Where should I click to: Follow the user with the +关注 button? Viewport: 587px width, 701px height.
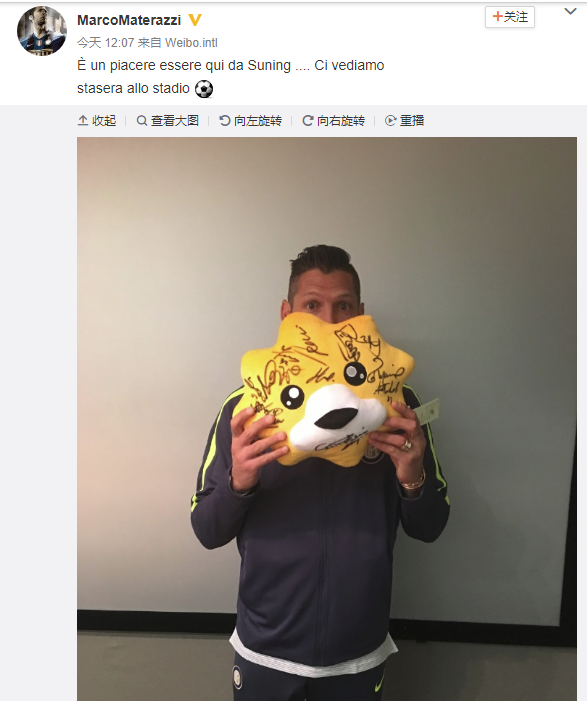[x=510, y=17]
